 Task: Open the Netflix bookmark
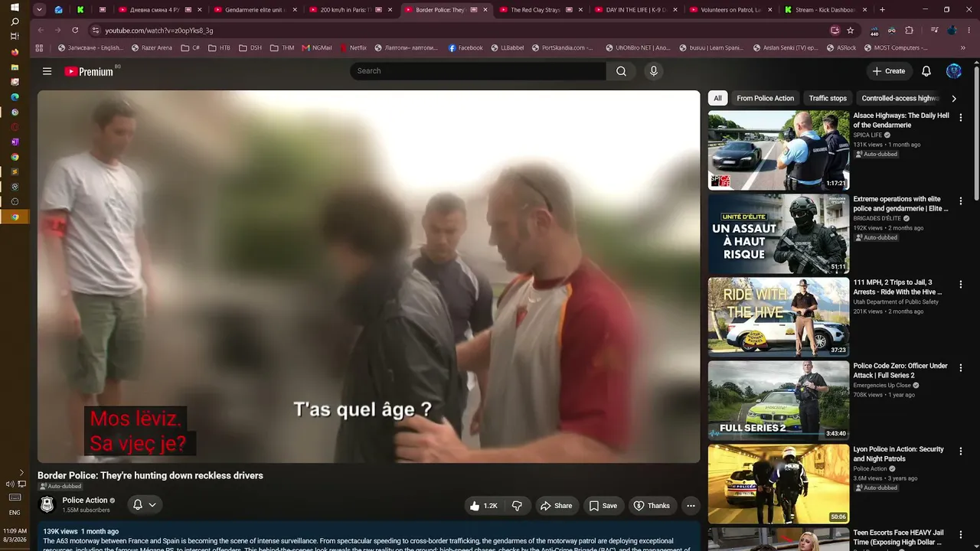click(x=353, y=47)
